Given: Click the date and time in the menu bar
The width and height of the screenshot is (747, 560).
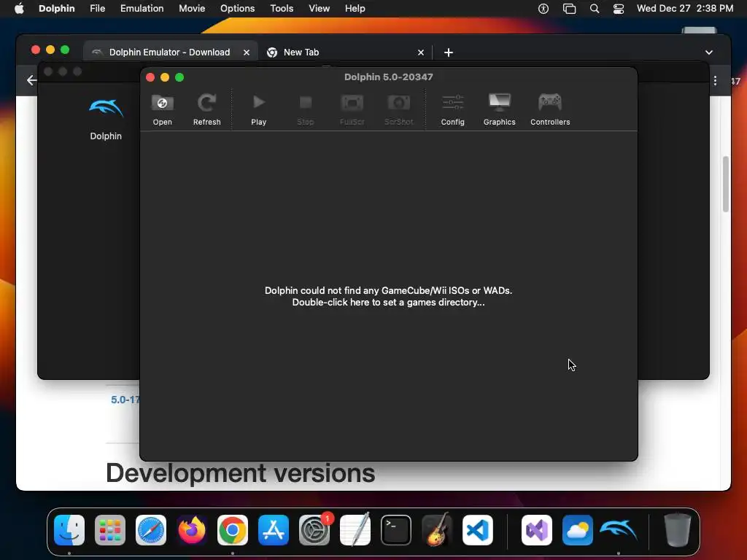Looking at the screenshot, I should tap(684, 9).
